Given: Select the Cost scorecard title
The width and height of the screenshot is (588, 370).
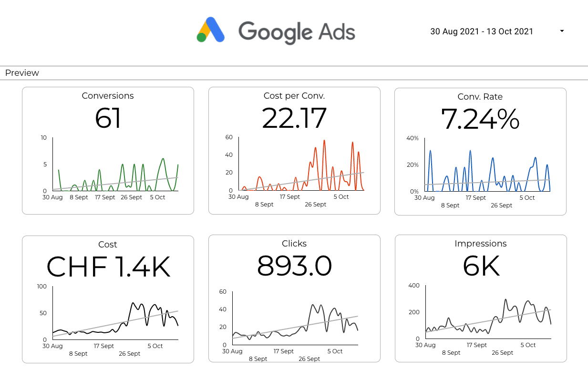Looking at the screenshot, I should pyautogui.click(x=108, y=245).
